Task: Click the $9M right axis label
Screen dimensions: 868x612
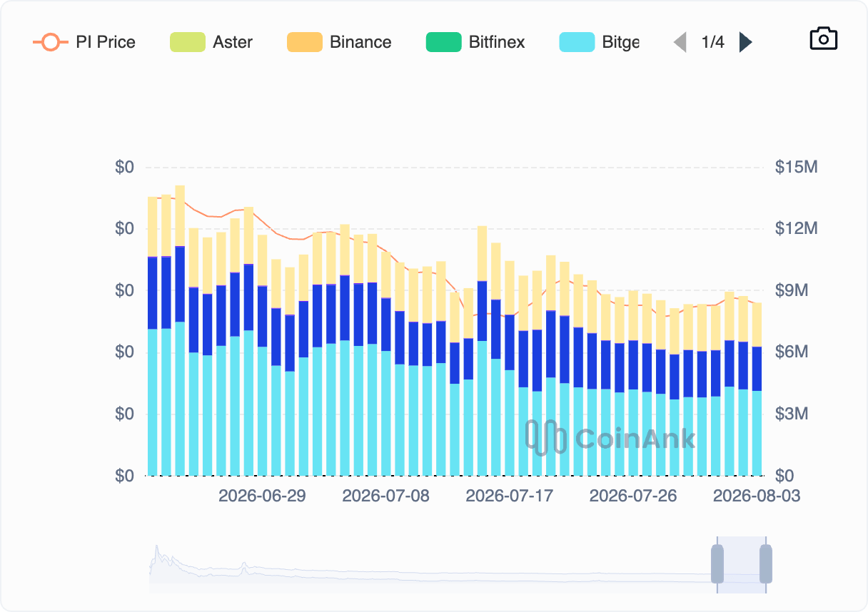Action: (792, 291)
